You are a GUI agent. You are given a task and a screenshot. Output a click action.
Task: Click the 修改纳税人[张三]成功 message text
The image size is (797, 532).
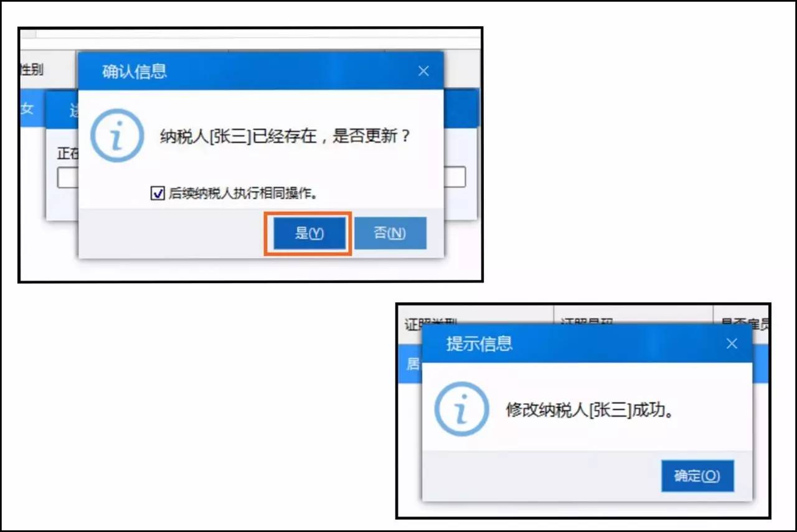click(x=590, y=411)
